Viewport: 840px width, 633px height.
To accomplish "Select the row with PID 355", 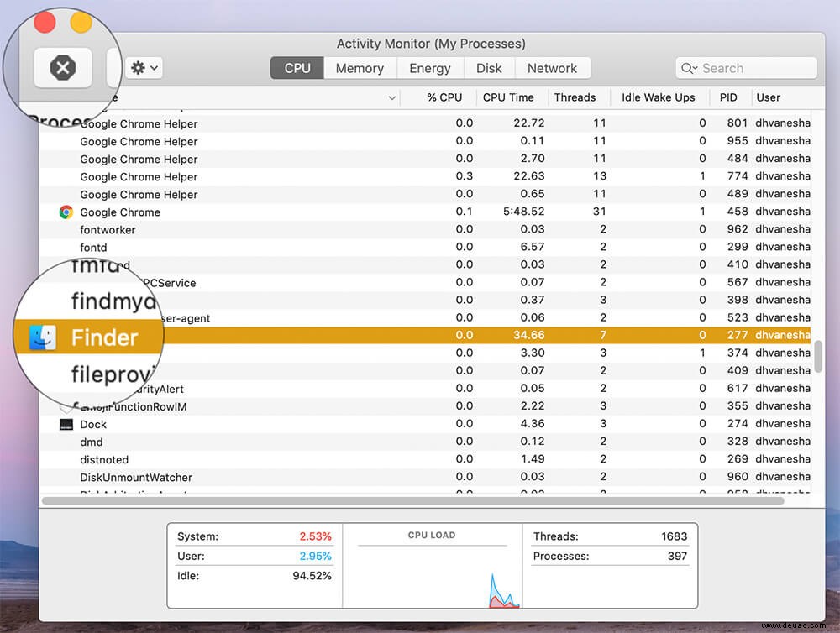I will point(425,406).
